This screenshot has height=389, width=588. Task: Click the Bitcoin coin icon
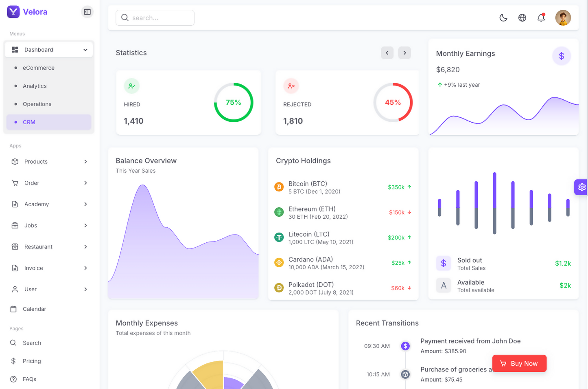(x=279, y=187)
